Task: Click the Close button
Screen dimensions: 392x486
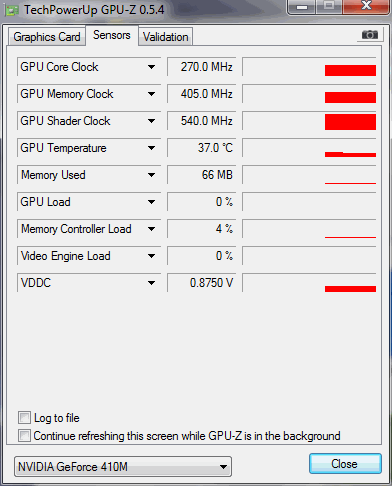Action: (345, 464)
